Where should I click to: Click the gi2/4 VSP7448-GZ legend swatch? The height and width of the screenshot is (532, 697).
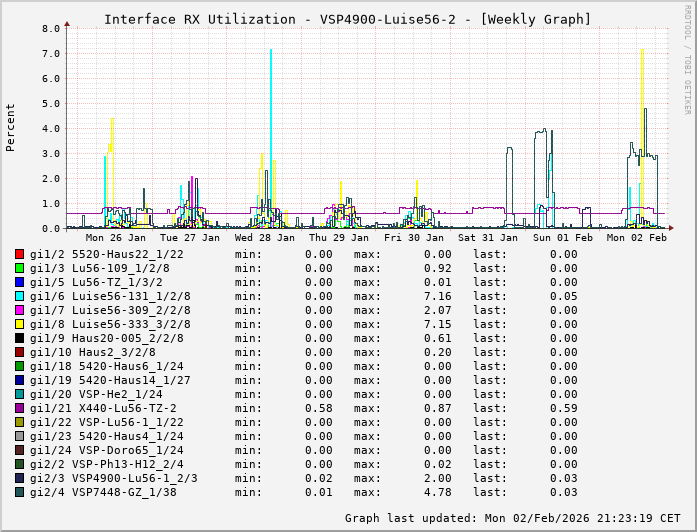20,492
